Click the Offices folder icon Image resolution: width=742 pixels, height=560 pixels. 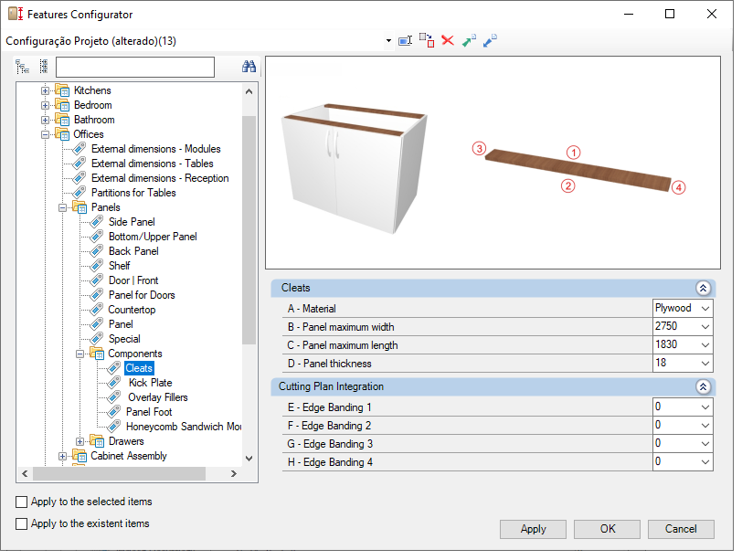[x=62, y=134]
